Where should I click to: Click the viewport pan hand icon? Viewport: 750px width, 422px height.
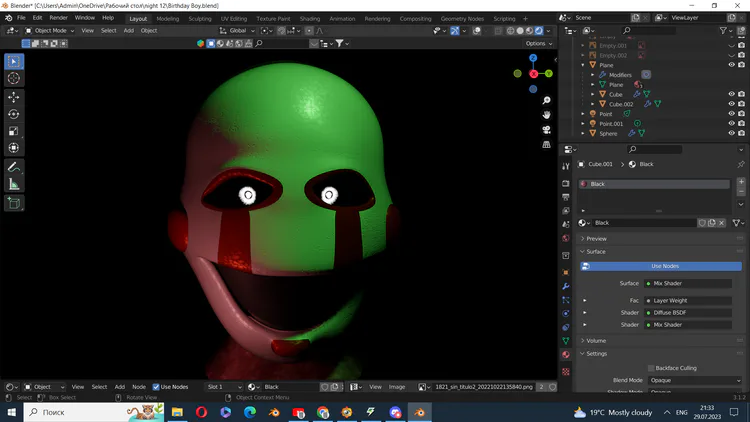[x=546, y=115]
